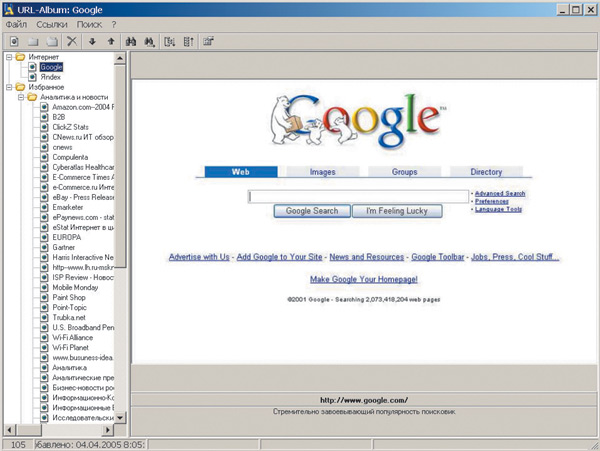Click the tree sort icon with down arrow

[x=170, y=41]
